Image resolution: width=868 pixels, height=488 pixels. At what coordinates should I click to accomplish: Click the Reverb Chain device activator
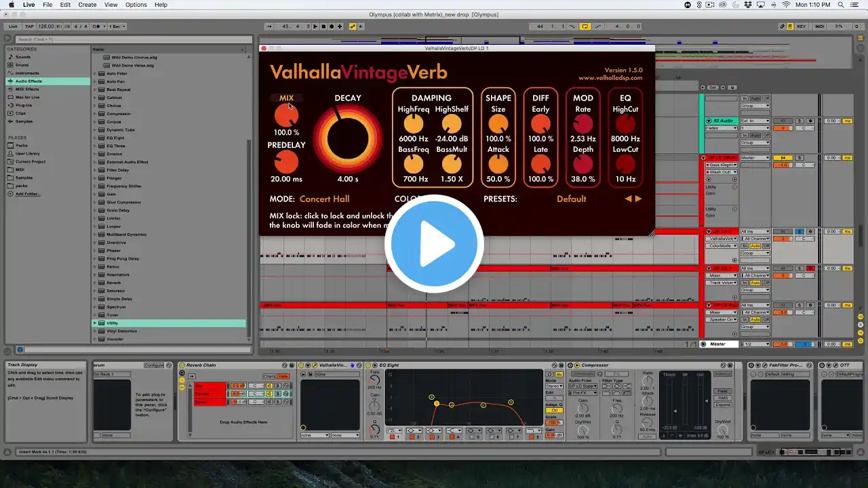pos(182,365)
